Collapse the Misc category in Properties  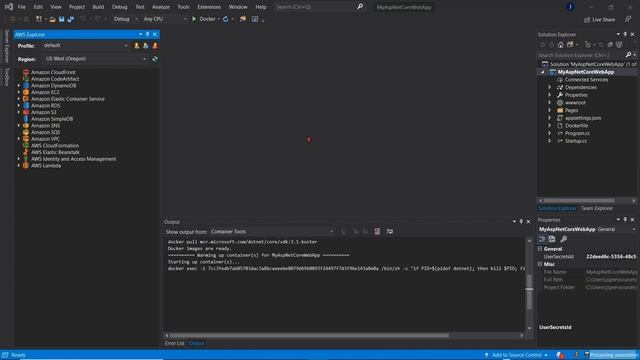[x=540, y=264]
